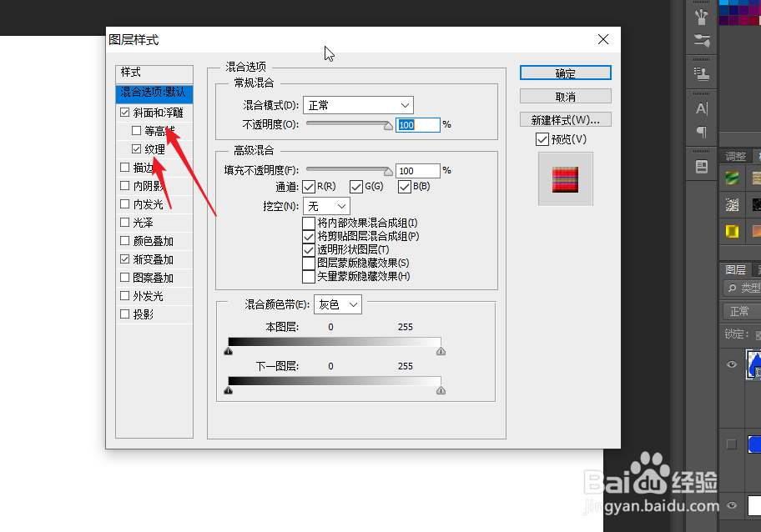Enable the Stroke (描边) effect checkbox

[124, 168]
